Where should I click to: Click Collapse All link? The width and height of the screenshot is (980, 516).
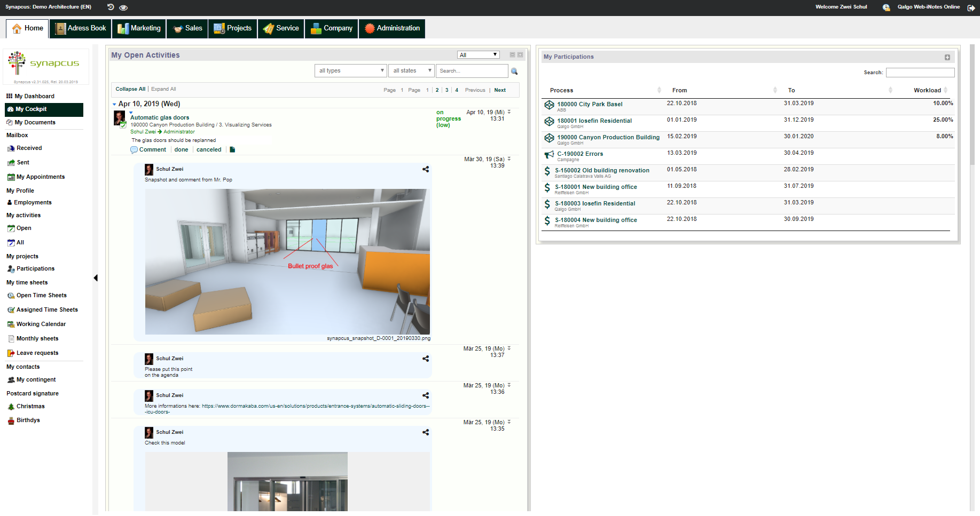[x=130, y=89]
